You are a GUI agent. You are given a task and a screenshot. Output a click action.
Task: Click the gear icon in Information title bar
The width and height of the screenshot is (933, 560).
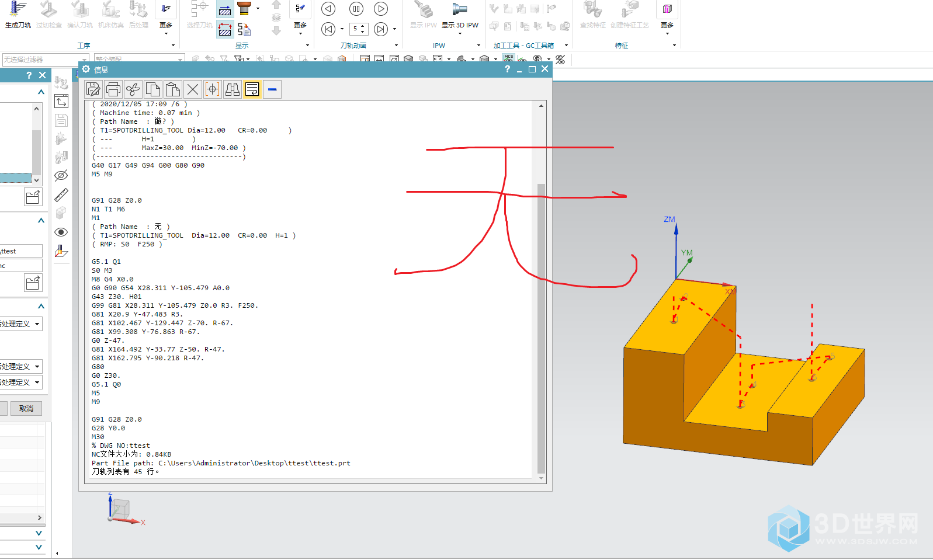(86, 69)
